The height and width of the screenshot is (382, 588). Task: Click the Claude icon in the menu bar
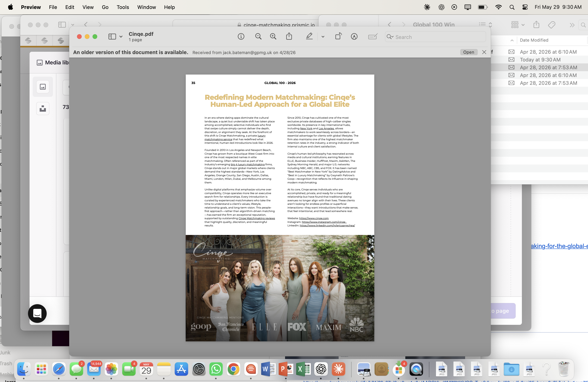coord(427,7)
